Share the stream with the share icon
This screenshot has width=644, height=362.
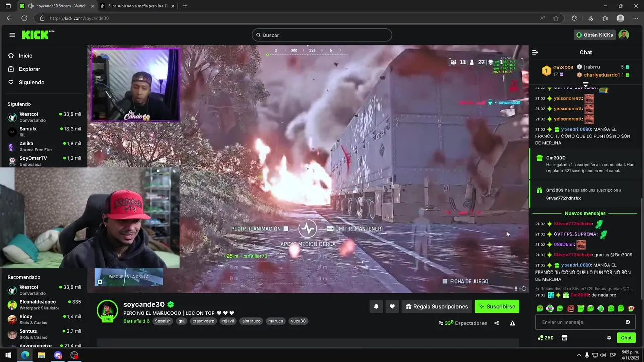click(x=496, y=323)
